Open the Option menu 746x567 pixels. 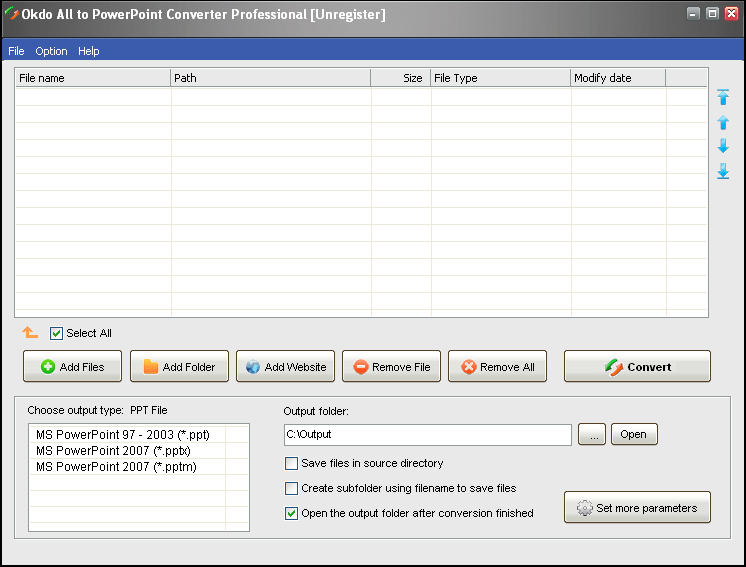point(51,51)
